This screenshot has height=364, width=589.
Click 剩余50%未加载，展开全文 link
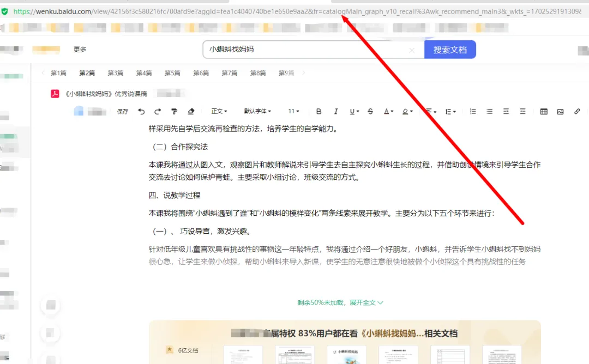340,302
